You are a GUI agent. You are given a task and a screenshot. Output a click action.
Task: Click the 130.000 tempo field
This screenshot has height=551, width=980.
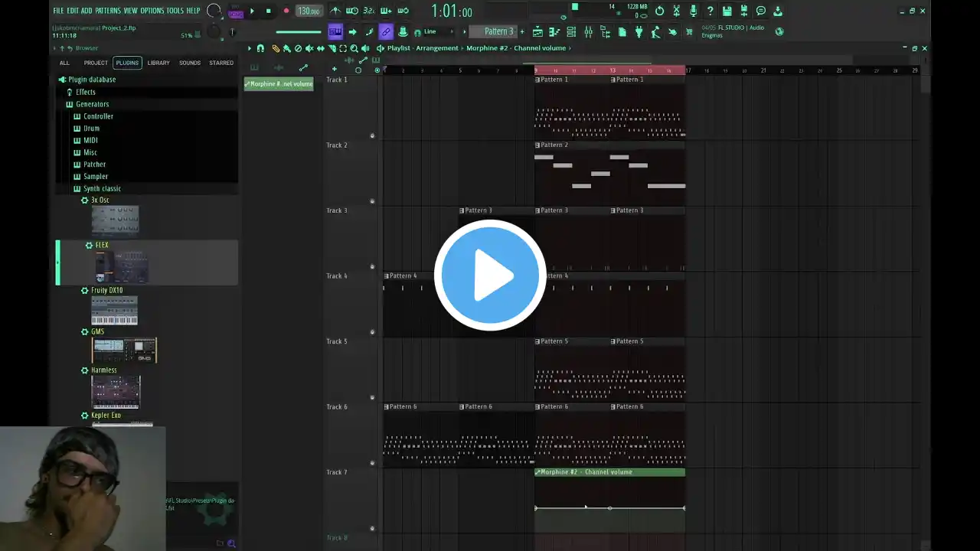pyautogui.click(x=309, y=11)
